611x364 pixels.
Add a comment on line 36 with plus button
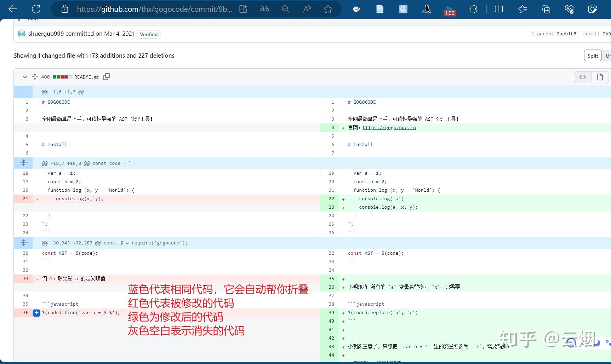tap(36, 313)
